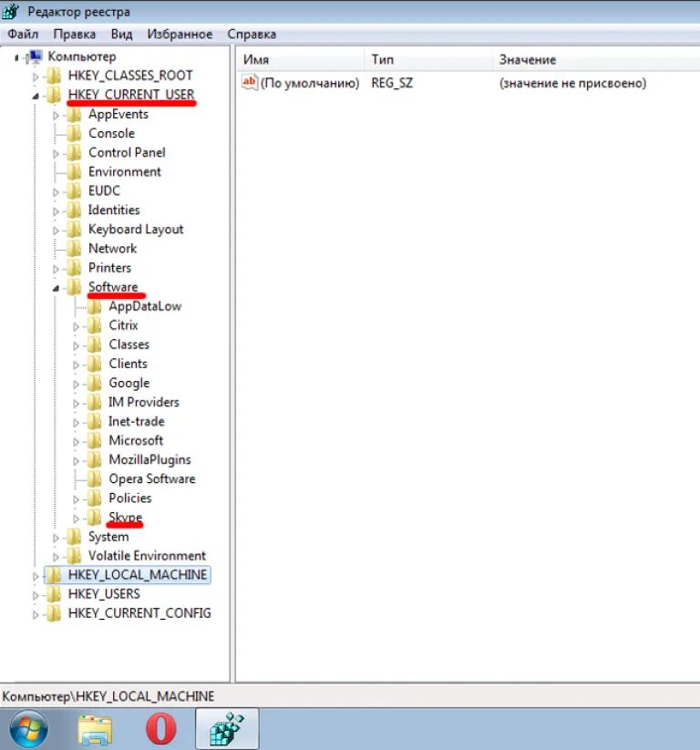Sort by the Тип column header
Screen dimensions: 700x750
pos(428,59)
